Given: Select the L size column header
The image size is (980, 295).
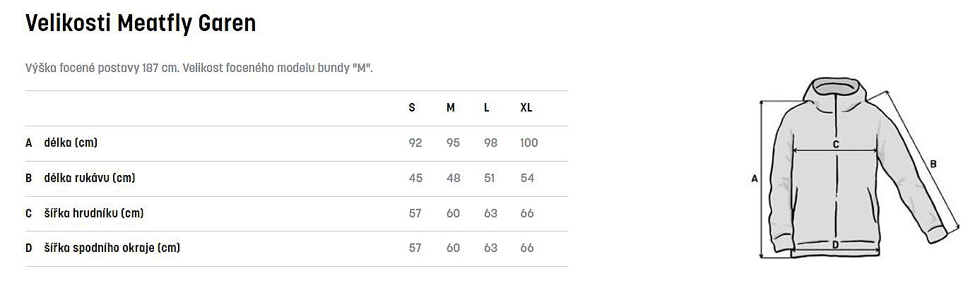Looking at the screenshot, I should (487, 108).
